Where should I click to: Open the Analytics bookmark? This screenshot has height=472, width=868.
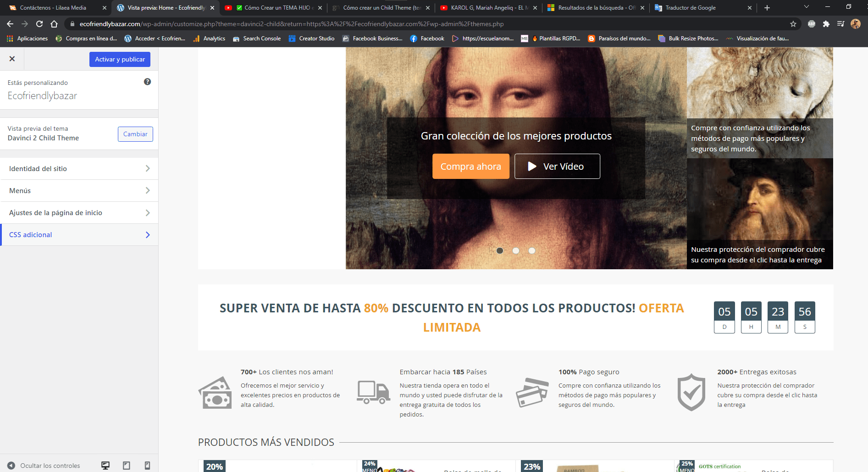209,39
